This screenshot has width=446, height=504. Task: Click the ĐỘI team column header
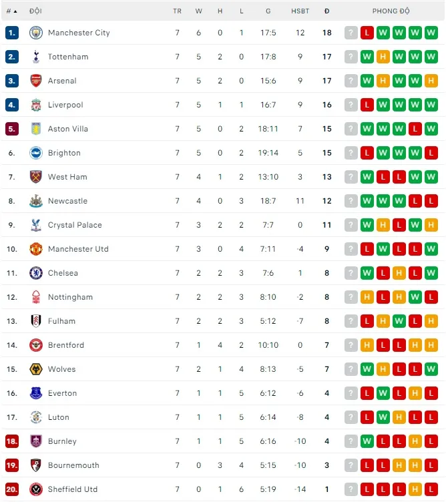click(35, 11)
